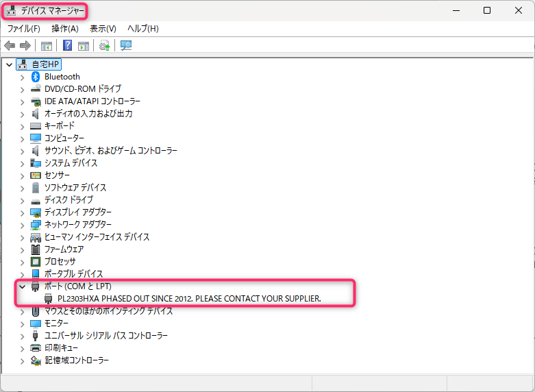Viewport: 535px width, 392px height.
Task: Select the PL2303HXA PHASED OUT device entry
Action: [189, 299]
